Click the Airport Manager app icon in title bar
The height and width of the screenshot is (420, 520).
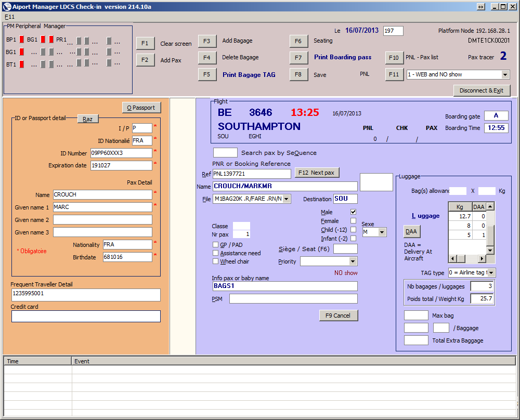(6, 7)
